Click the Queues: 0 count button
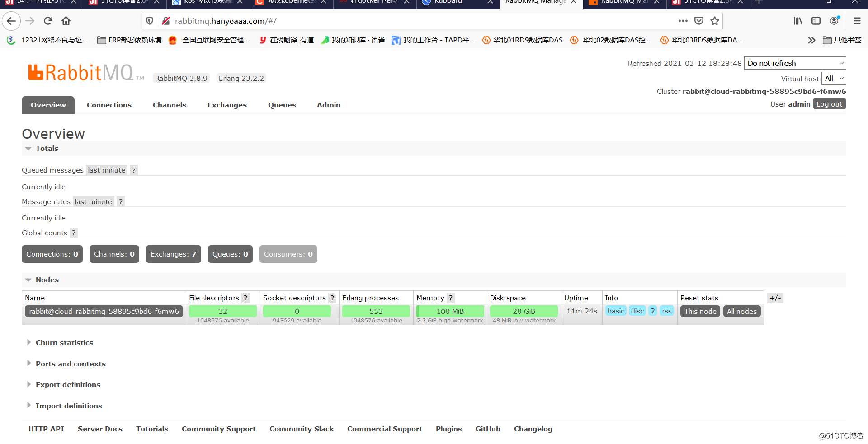Screen dimensions: 868x444 pos(230,254)
